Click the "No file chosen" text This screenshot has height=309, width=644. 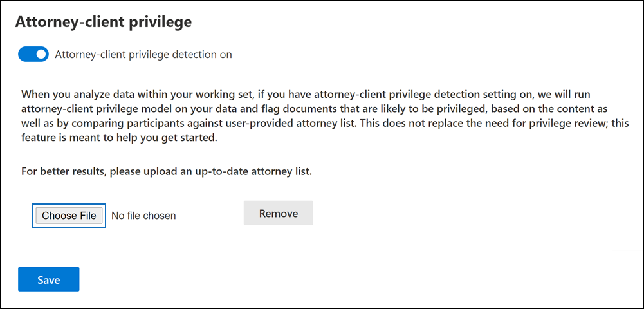click(143, 216)
